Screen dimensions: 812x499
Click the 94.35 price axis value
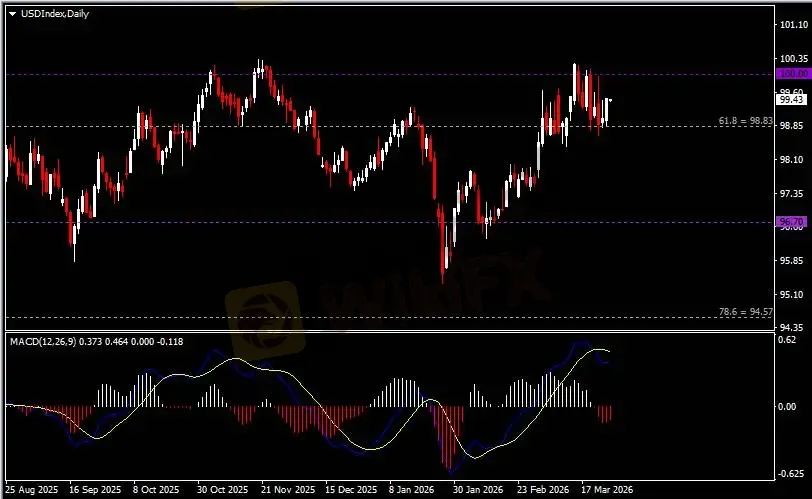point(792,327)
